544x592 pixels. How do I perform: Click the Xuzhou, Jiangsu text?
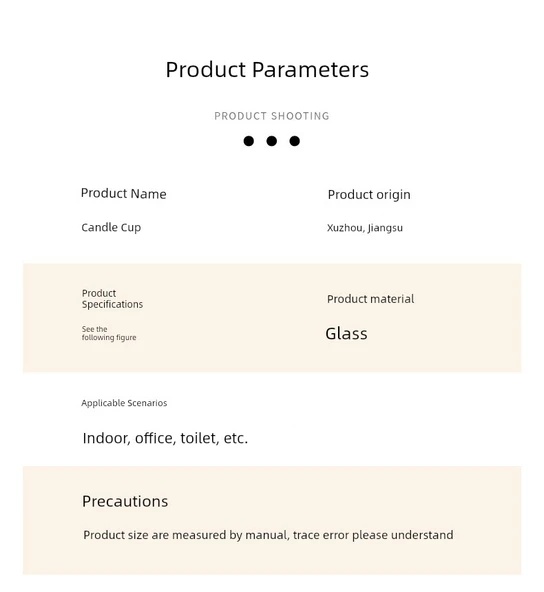pos(365,228)
